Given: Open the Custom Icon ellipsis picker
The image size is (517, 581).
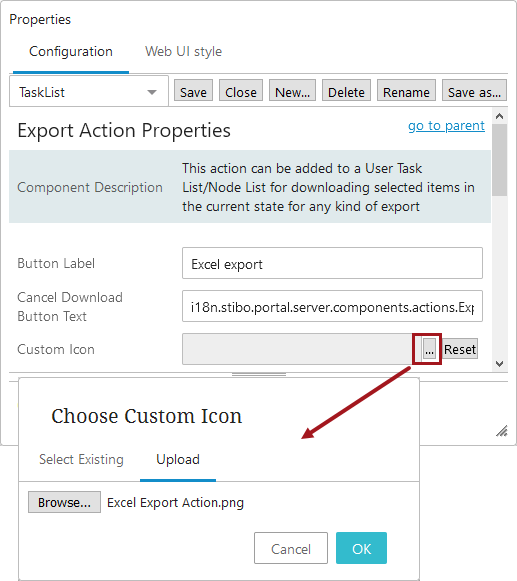Looking at the screenshot, I should point(429,349).
